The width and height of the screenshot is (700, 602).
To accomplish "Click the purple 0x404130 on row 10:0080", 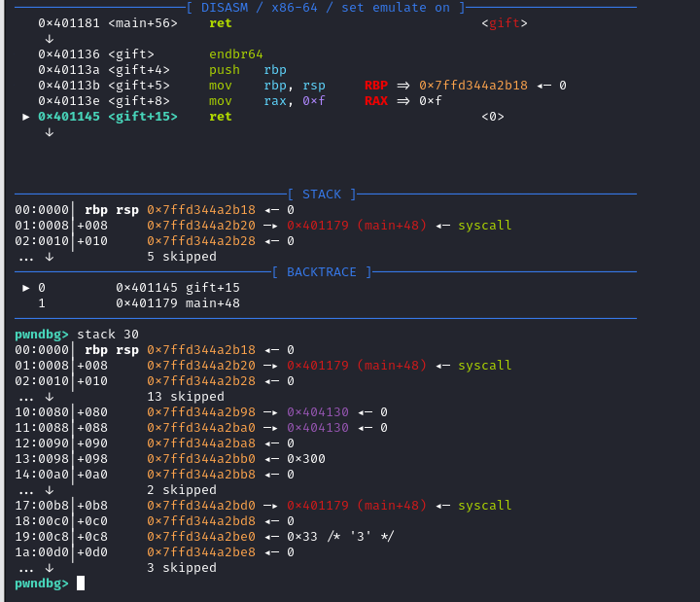I will (x=317, y=412).
